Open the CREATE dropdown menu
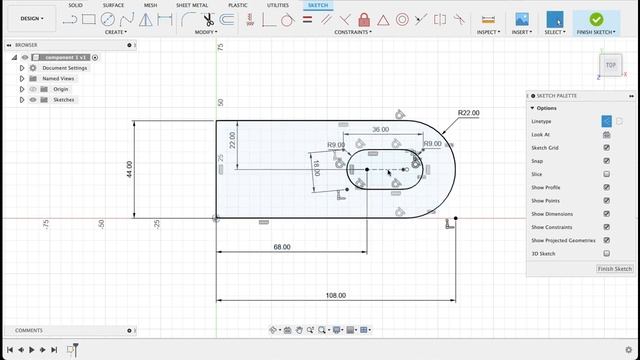 click(x=116, y=32)
